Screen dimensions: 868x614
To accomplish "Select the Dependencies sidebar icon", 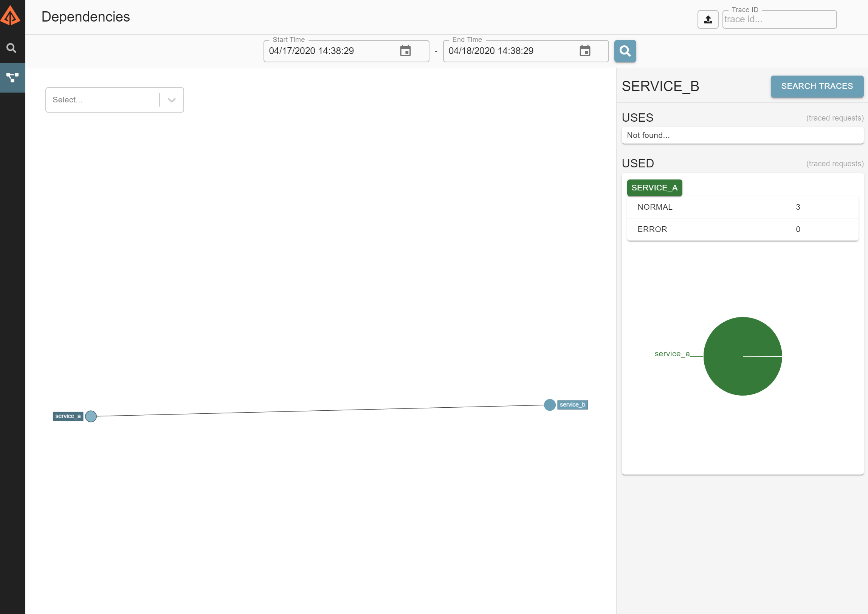I will pyautogui.click(x=12, y=77).
